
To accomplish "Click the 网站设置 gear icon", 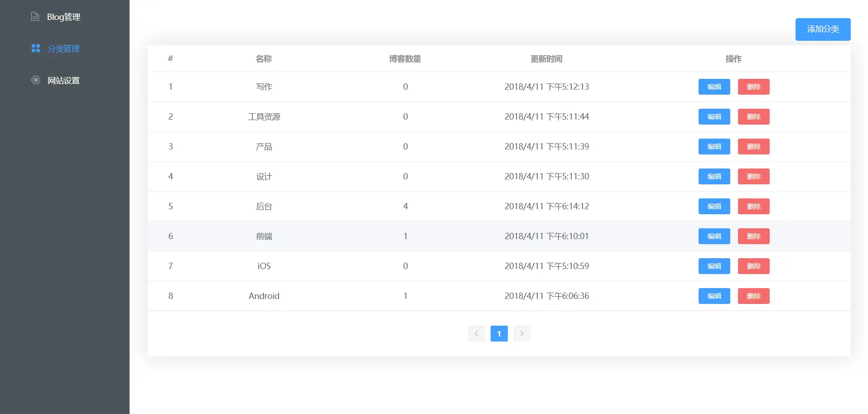I will click(x=36, y=80).
